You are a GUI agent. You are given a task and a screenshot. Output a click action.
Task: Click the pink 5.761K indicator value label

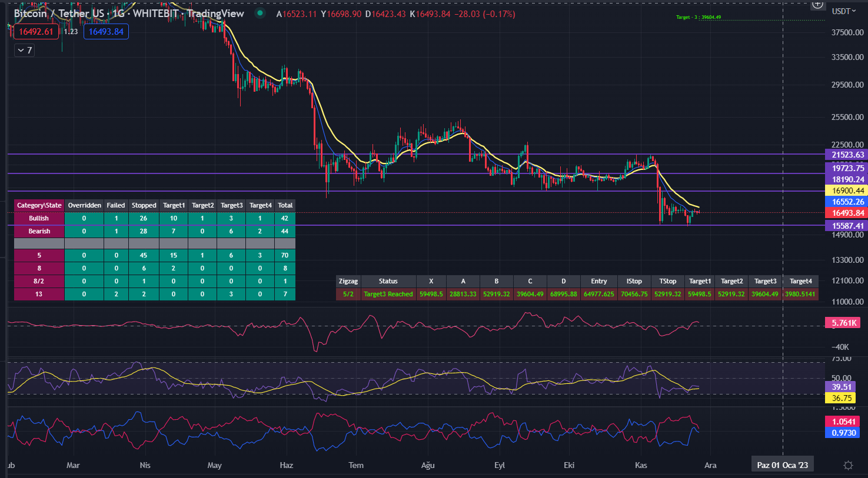point(843,323)
